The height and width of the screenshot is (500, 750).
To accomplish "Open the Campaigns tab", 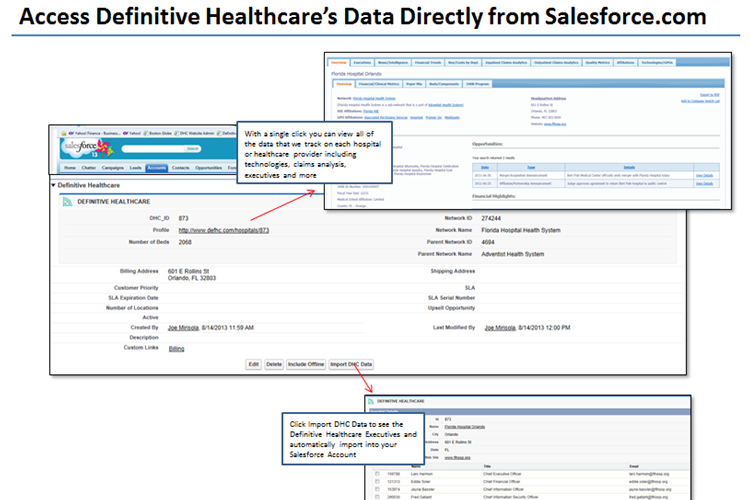I will pyautogui.click(x=113, y=168).
